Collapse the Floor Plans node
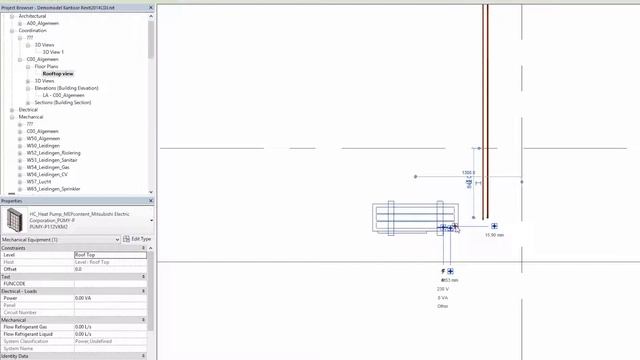The image size is (640, 360). (x=28, y=67)
